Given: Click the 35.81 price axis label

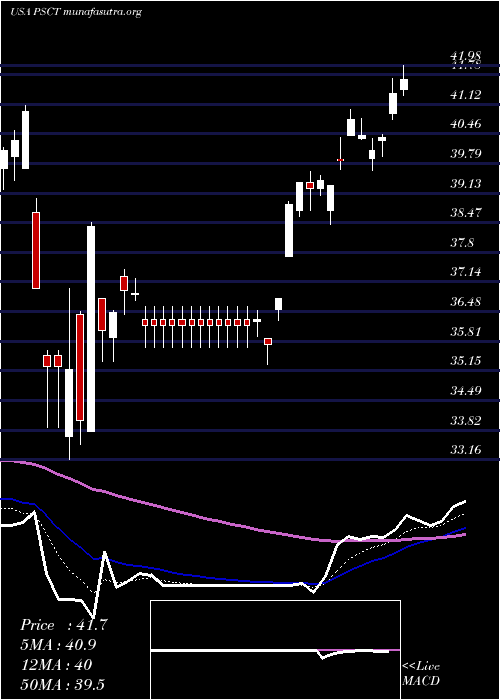Looking at the screenshot, I should 466,332.
